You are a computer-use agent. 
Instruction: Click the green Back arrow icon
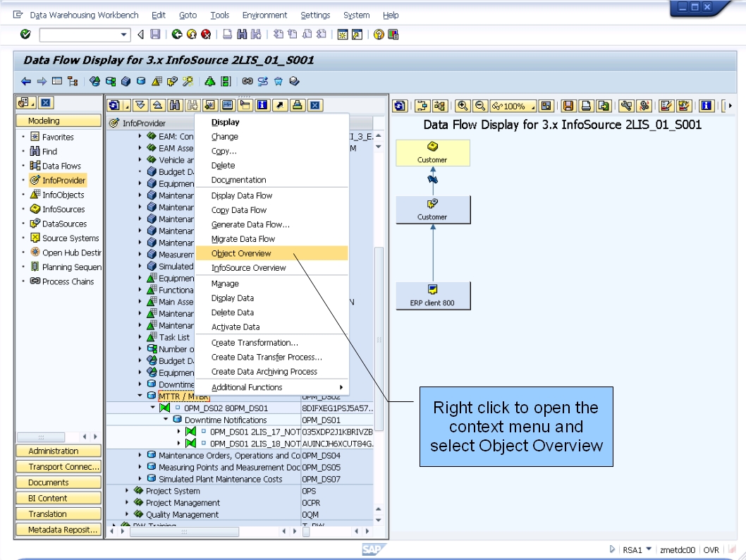(177, 35)
